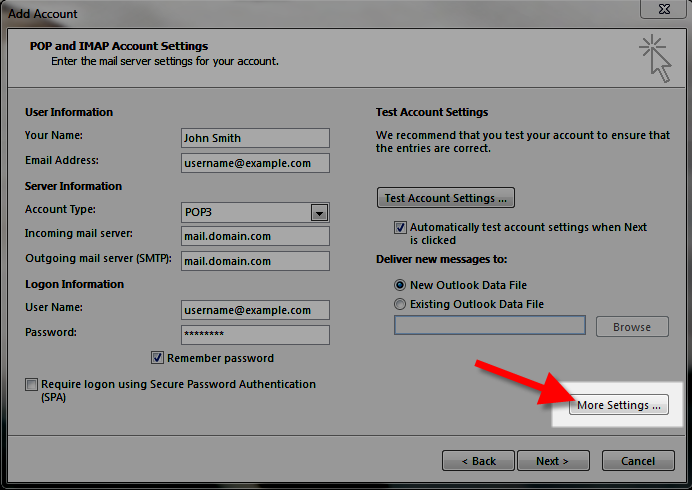Click the existing data file path field
The image size is (692, 490).
(490, 325)
